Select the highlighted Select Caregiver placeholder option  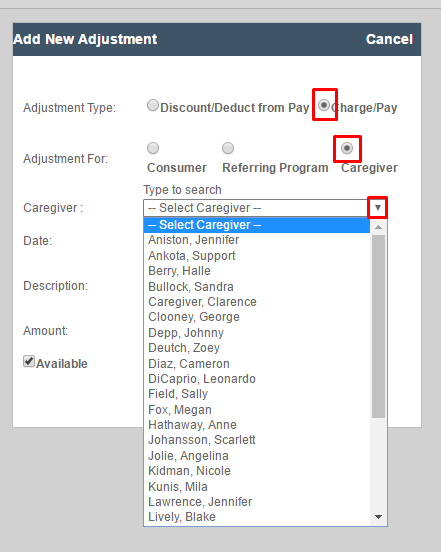(x=257, y=225)
